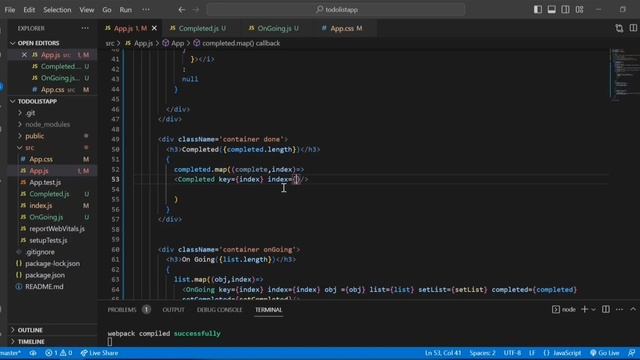640x360 pixels.
Task: Click the todolistapp search box
Action: pos(336,9)
